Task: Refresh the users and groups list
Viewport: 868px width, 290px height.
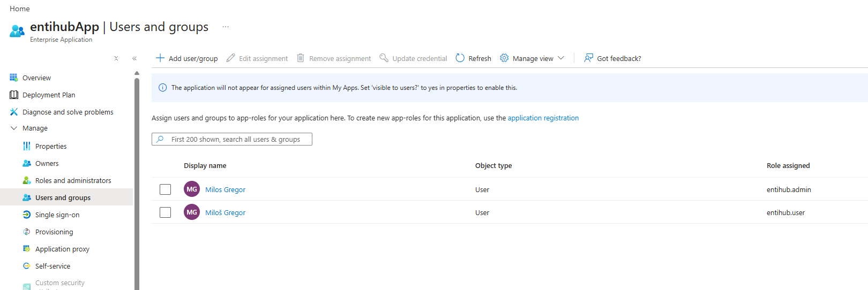Action: [480, 58]
